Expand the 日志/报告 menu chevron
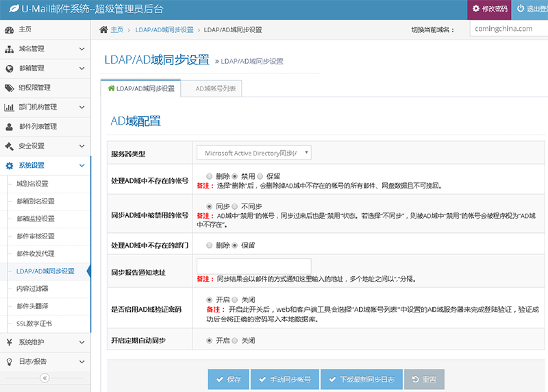This screenshot has width=548, height=392. [82, 362]
